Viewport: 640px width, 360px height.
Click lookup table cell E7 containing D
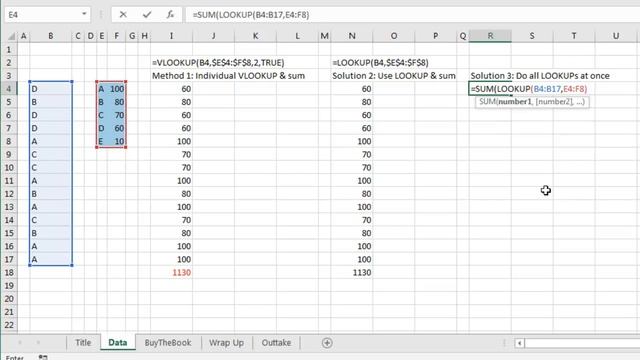tap(102, 128)
